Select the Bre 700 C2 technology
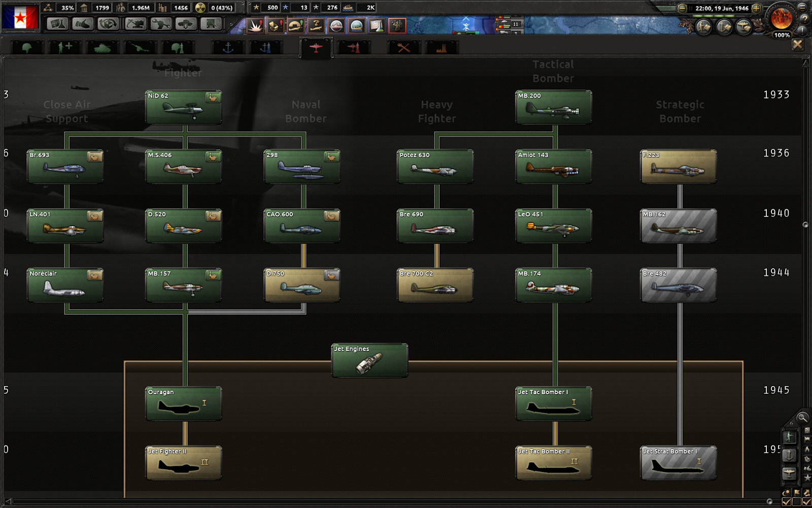812x508 pixels. (x=435, y=285)
